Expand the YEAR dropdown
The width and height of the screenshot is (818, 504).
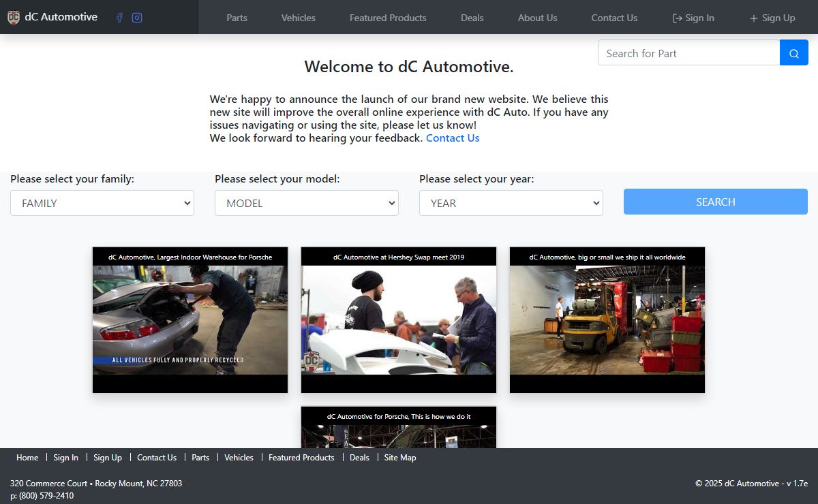[x=511, y=203]
